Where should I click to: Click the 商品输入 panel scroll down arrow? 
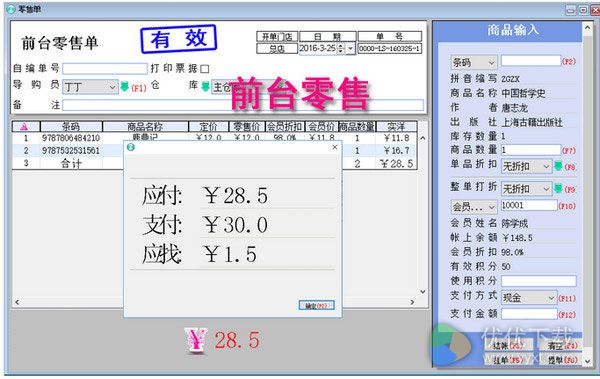coord(587,360)
